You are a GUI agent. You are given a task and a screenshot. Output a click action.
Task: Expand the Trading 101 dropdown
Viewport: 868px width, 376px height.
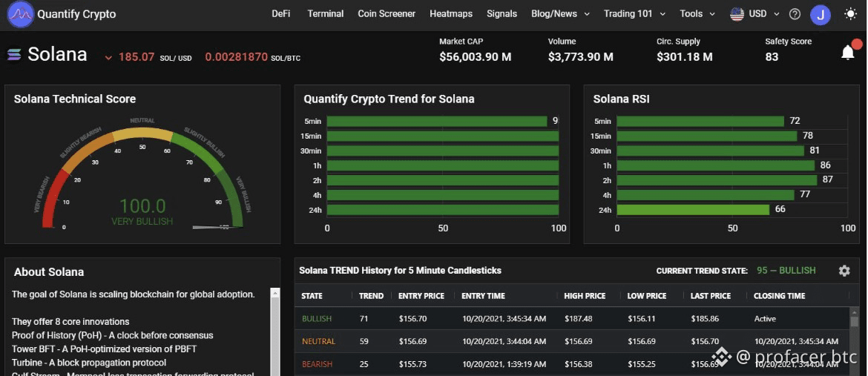click(634, 14)
